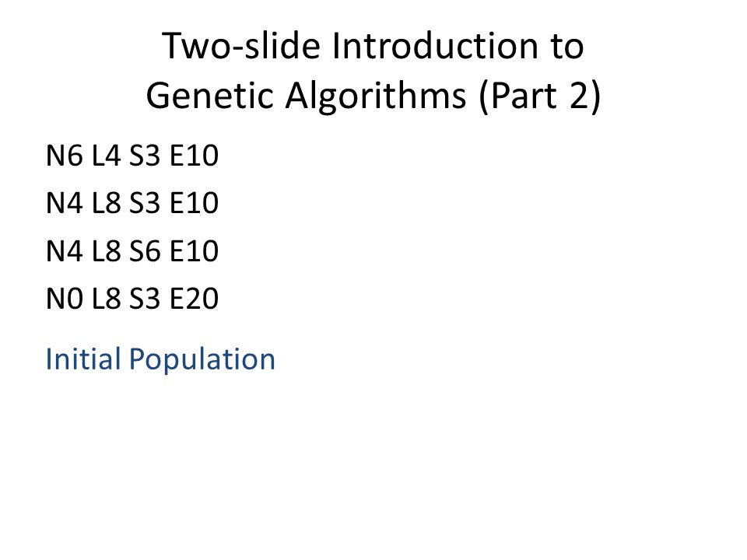
Task: Click "L8" in the row containing S6
Action: (106, 251)
